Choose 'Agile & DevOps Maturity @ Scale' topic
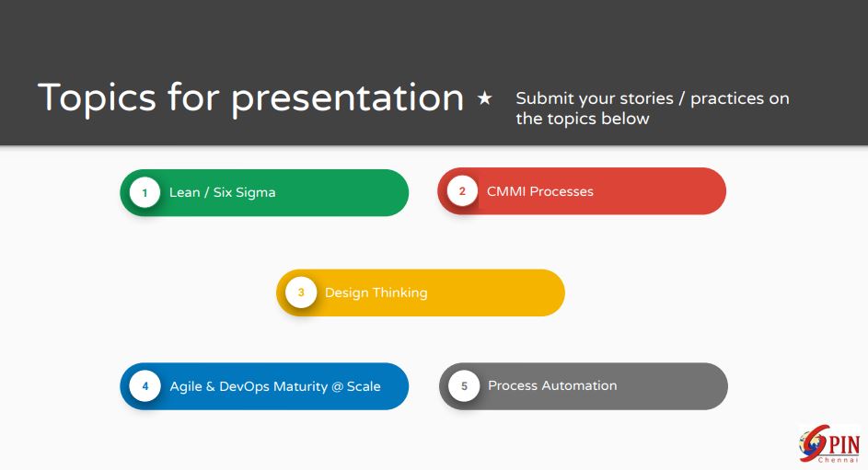 [274, 386]
